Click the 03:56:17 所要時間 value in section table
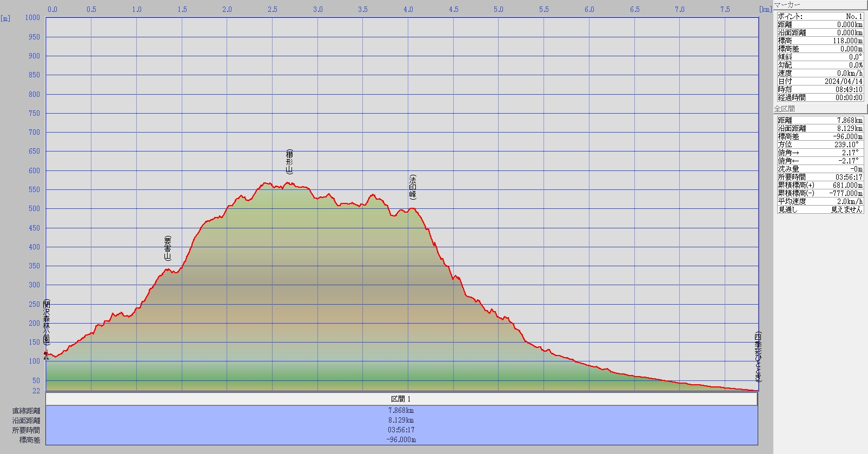Screen dimensions: 868x454 [x=401, y=430]
